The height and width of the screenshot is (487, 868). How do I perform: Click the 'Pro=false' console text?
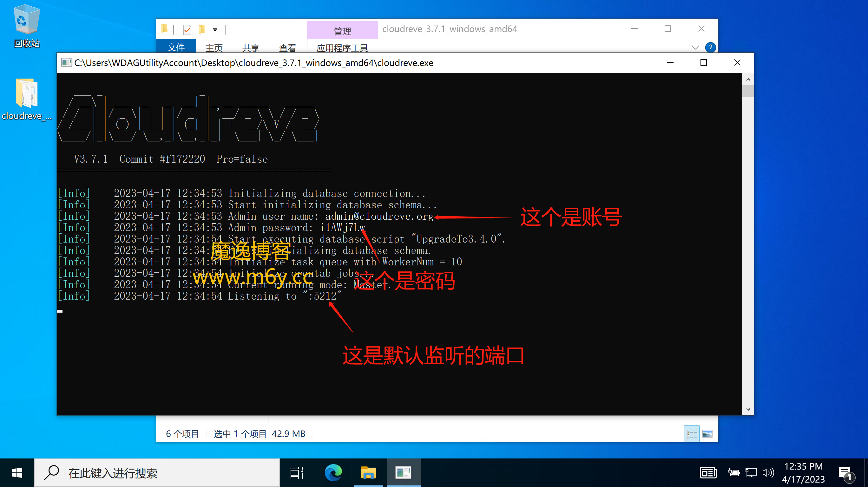tap(242, 159)
